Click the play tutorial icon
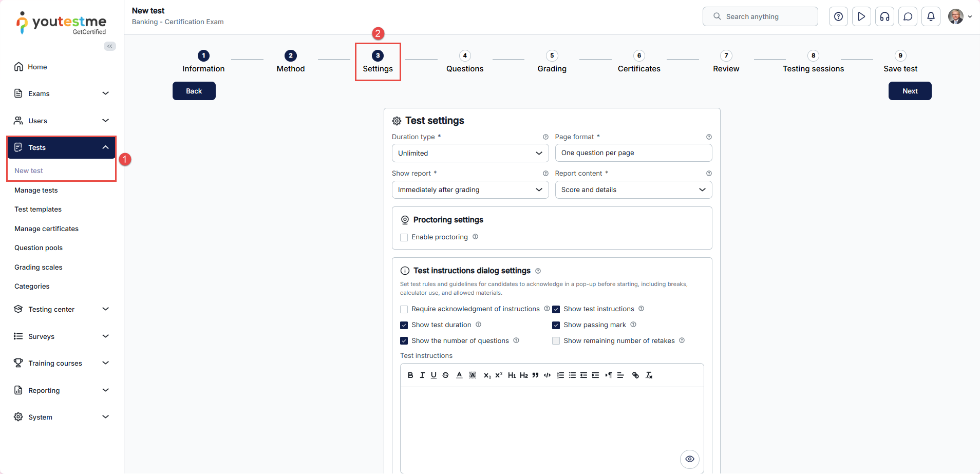The height and width of the screenshot is (474, 980). (x=861, y=16)
